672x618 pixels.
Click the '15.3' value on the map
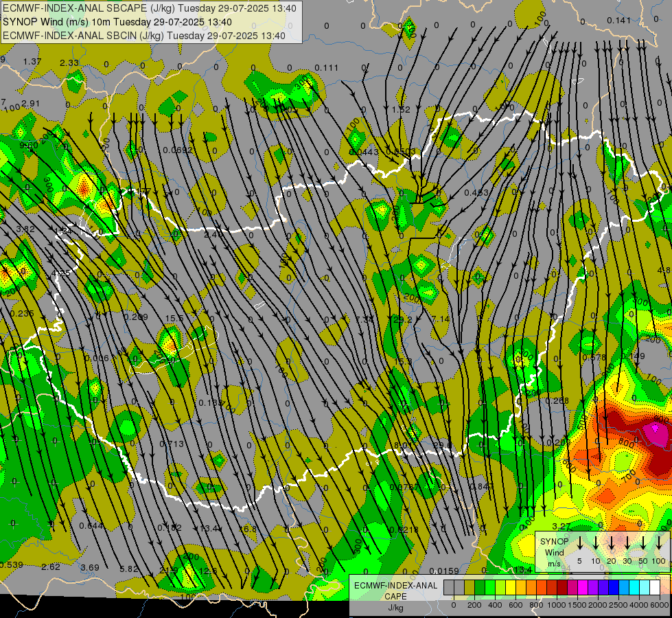(404, 361)
